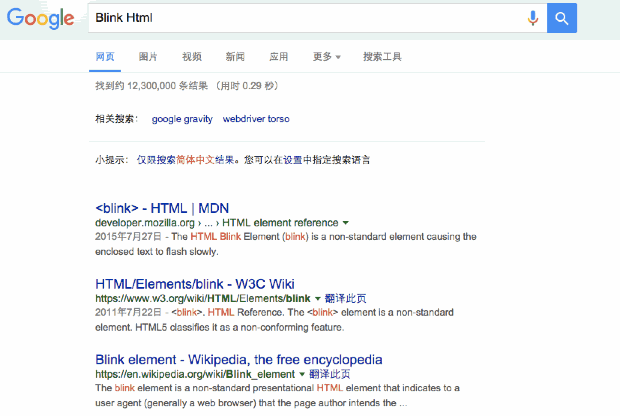Expand arrow beside w3.org result URL

(x=318, y=299)
